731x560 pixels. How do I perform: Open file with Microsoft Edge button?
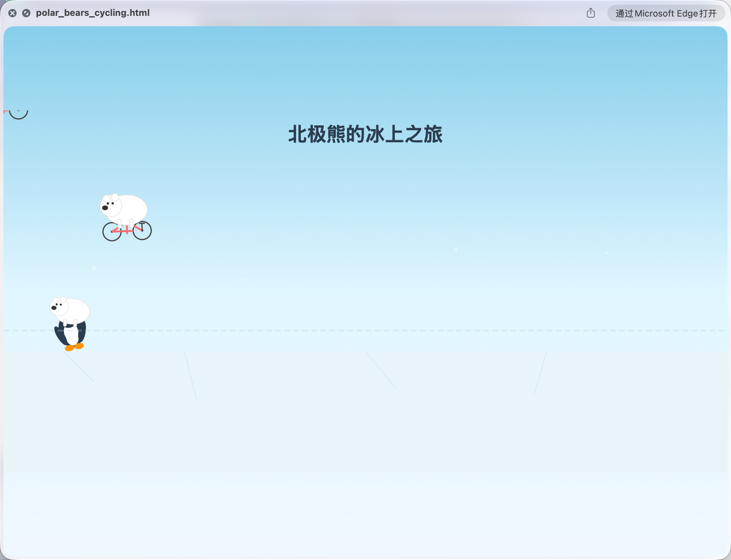coord(666,13)
